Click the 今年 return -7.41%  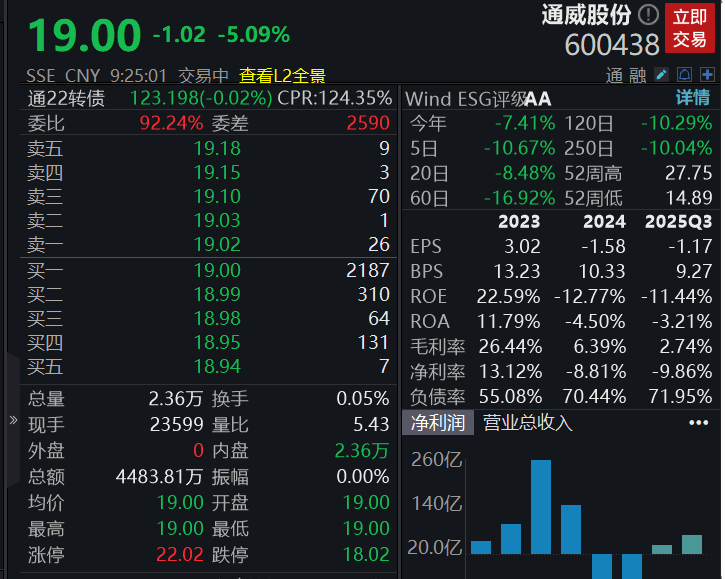[x=525, y=123]
